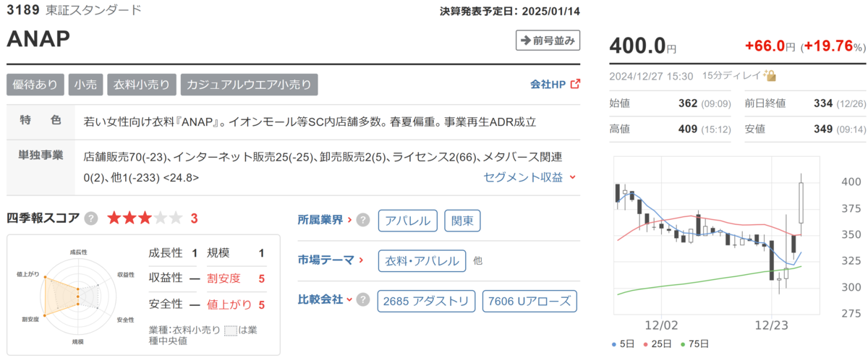The width and height of the screenshot is (868, 358).
Task: Click the 割安度 score value 5
Action: (262, 278)
